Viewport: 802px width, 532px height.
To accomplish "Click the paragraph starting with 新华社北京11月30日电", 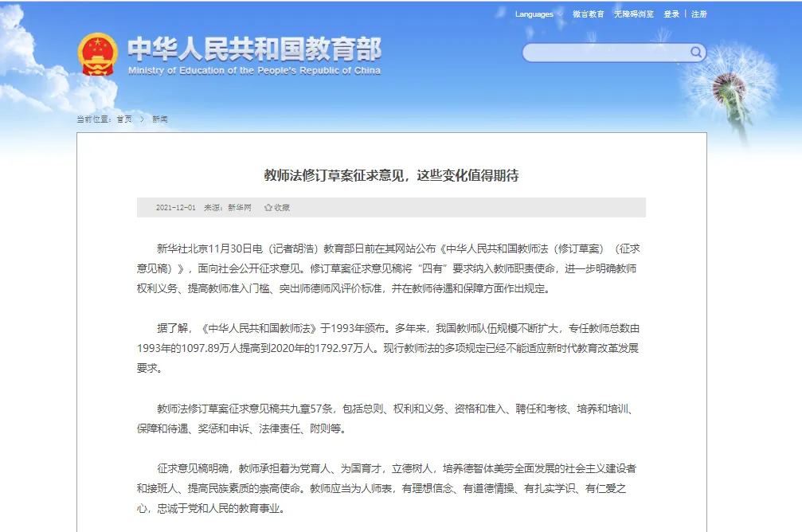I will coord(390,268).
